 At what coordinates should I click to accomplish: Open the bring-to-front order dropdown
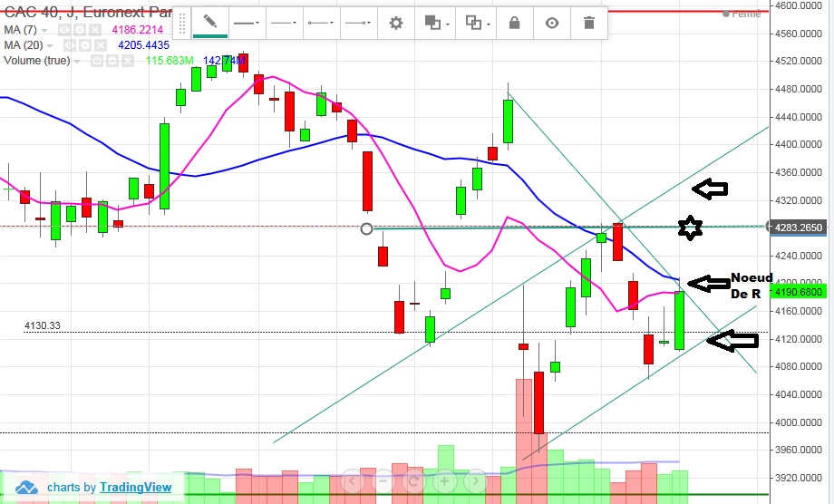coord(436,23)
